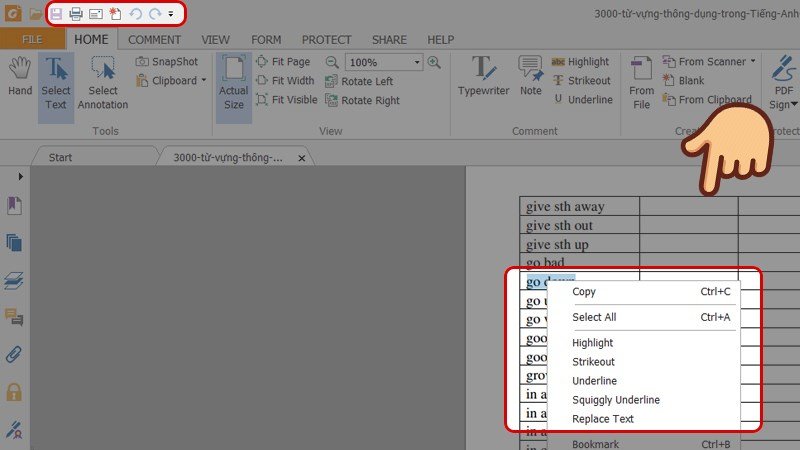Screen dimensions: 800x450
Task: Select the Note comment tool
Action: (x=531, y=77)
